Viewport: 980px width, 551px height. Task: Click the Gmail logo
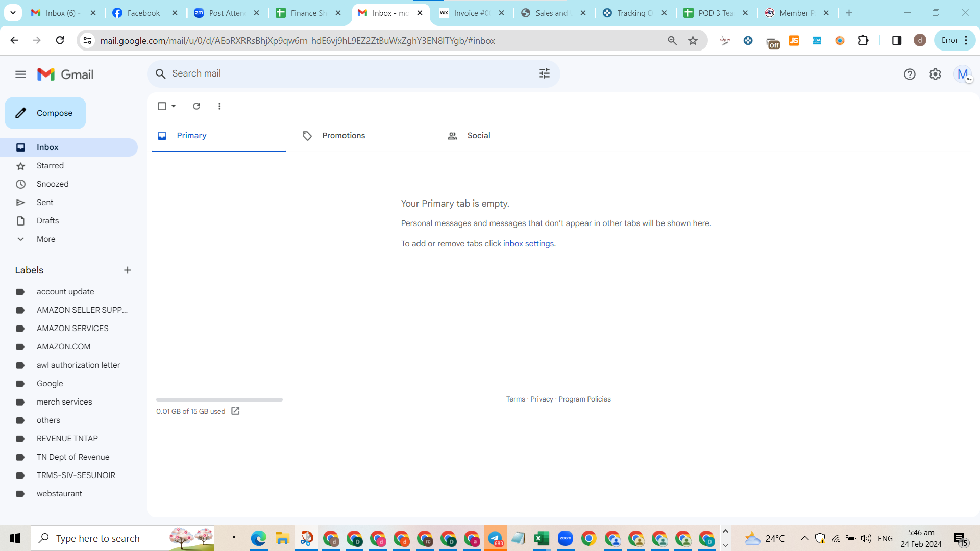point(65,74)
